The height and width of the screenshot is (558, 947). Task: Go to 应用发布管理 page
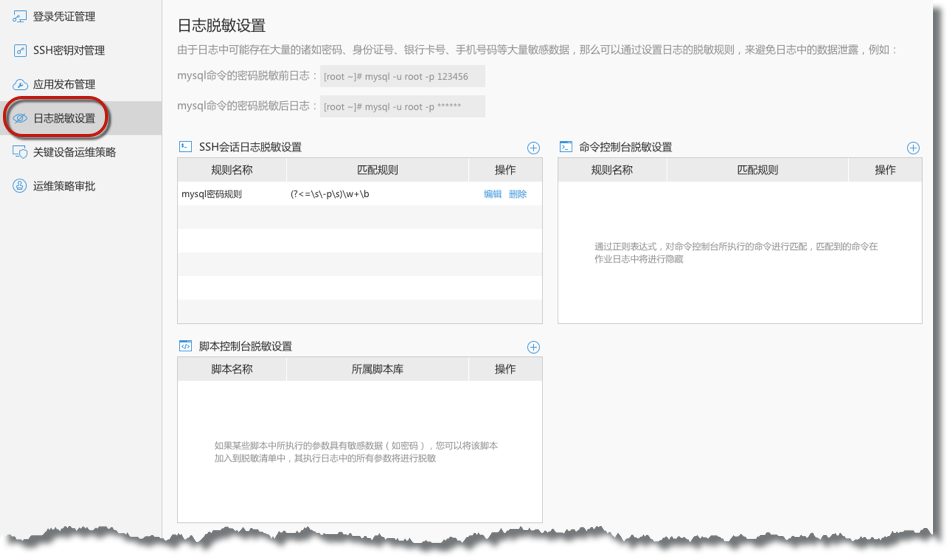(64, 84)
